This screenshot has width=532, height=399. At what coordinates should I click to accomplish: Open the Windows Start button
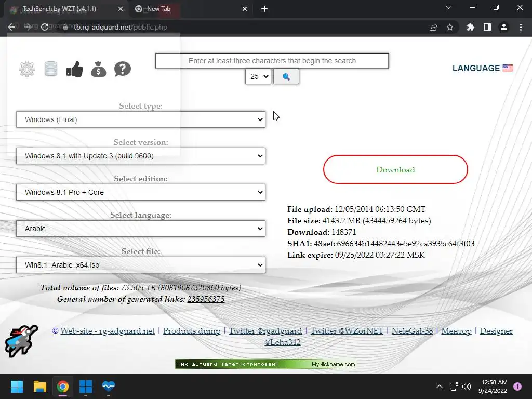[x=17, y=387]
